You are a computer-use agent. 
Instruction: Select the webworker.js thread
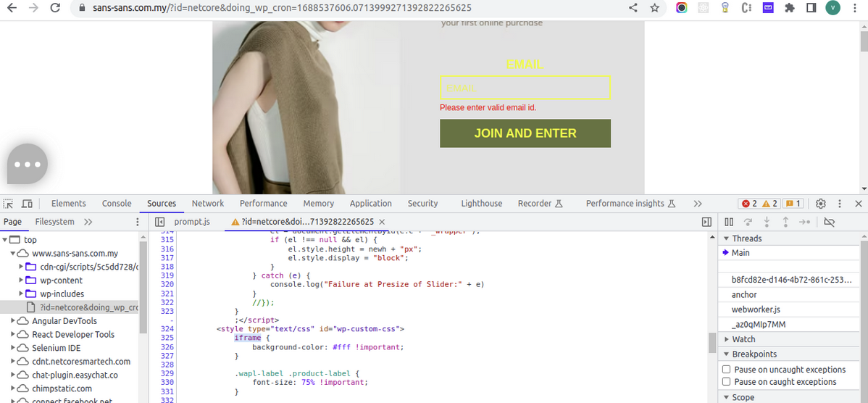[x=756, y=309]
